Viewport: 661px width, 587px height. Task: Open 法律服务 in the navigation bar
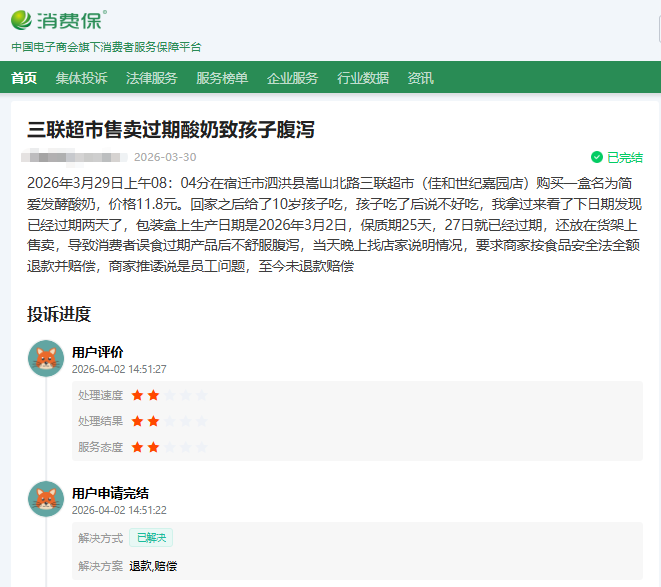tap(151, 78)
